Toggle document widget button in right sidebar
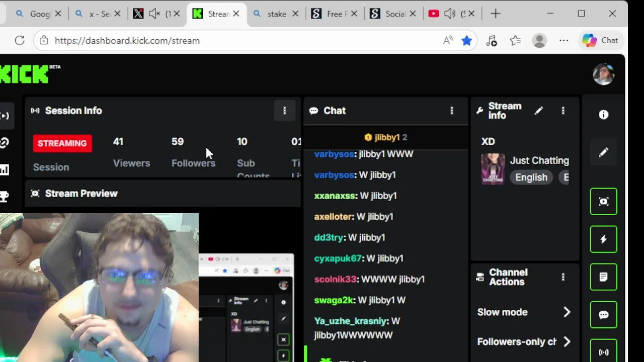644x362 pixels. (604, 277)
